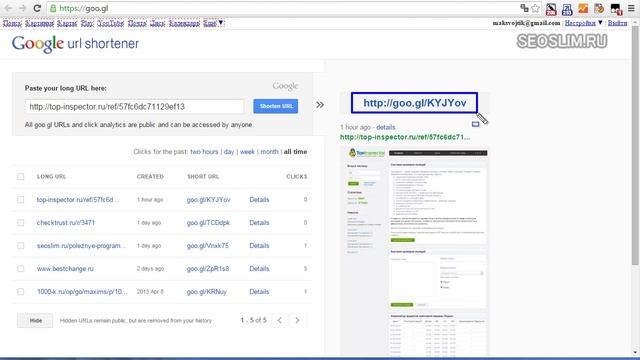Open the black extension icon with red badge

[x=616, y=9]
